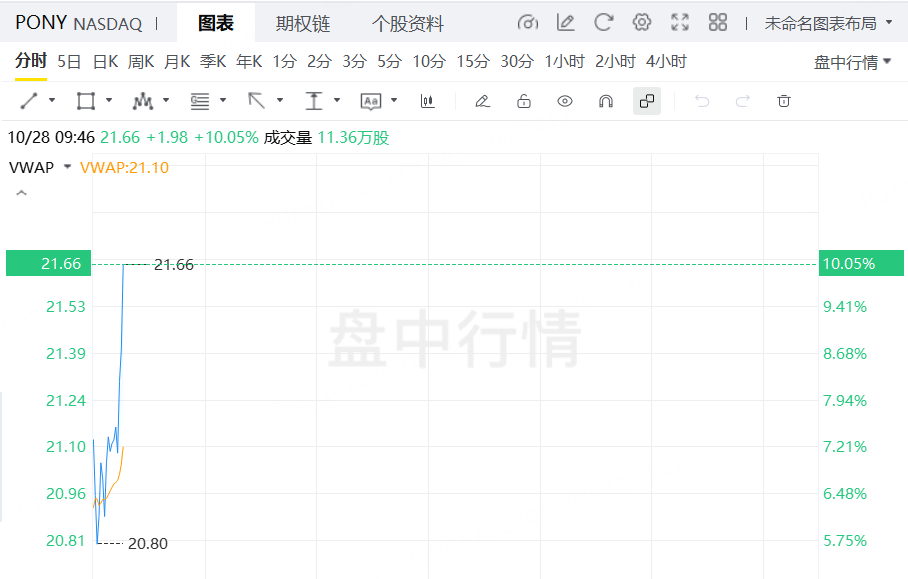
Task: Select 年K timeframe
Action: point(249,61)
